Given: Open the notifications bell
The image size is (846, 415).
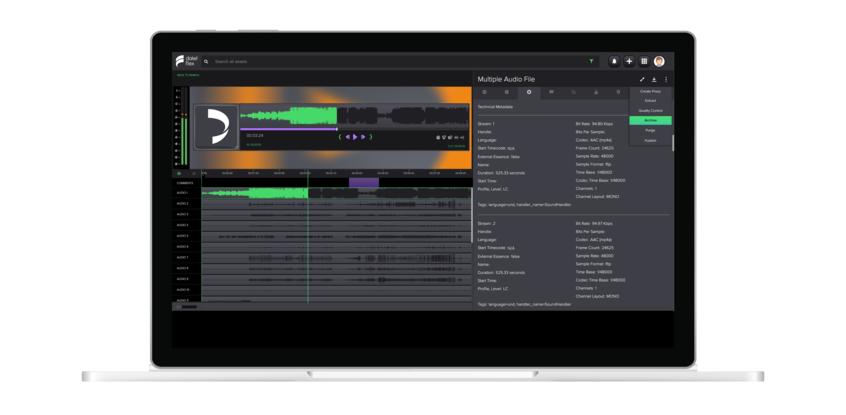Looking at the screenshot, I should coord(614,62).
